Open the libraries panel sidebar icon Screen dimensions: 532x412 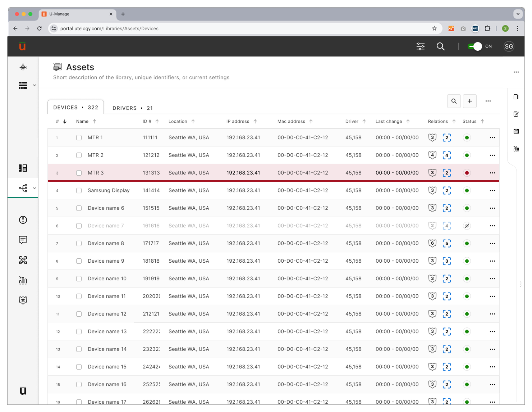click(23, 168)
